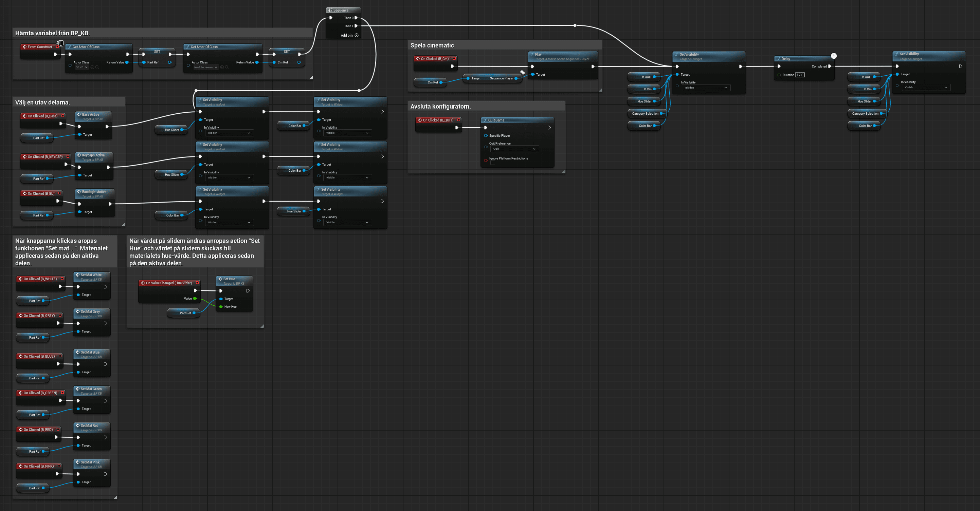Click the Add pin icon on Sequence node

(357, 35)
